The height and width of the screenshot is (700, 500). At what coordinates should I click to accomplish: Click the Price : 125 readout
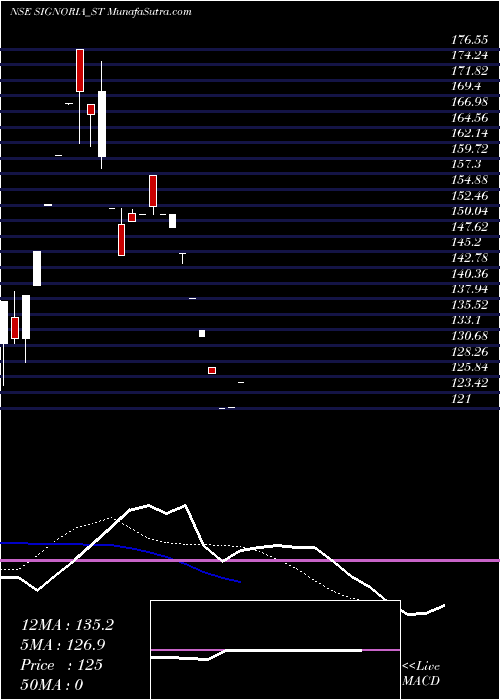(62, 665)
